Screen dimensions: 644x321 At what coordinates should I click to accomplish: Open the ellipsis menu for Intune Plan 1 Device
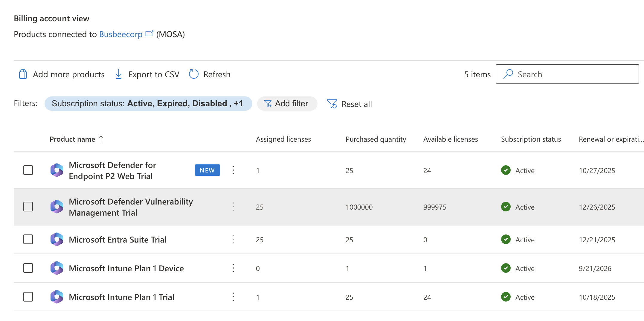point(233,268)
